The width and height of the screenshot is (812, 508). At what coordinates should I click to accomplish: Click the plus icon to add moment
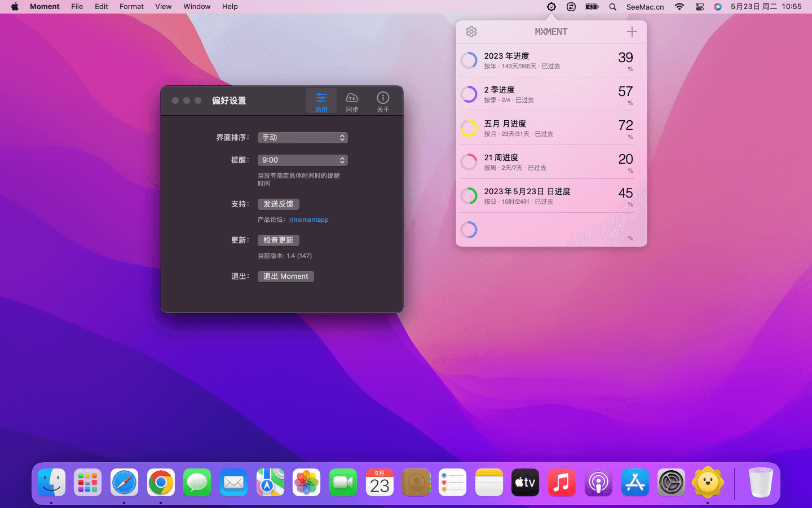pos(632,32)
